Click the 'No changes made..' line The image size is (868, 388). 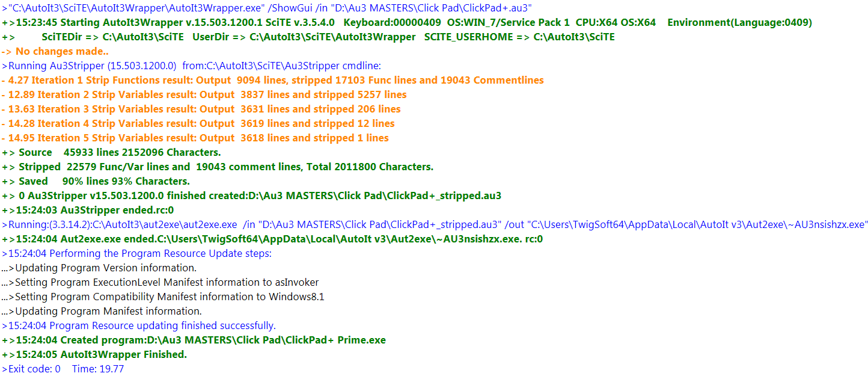pyautogui.click(x=55, y=51)
